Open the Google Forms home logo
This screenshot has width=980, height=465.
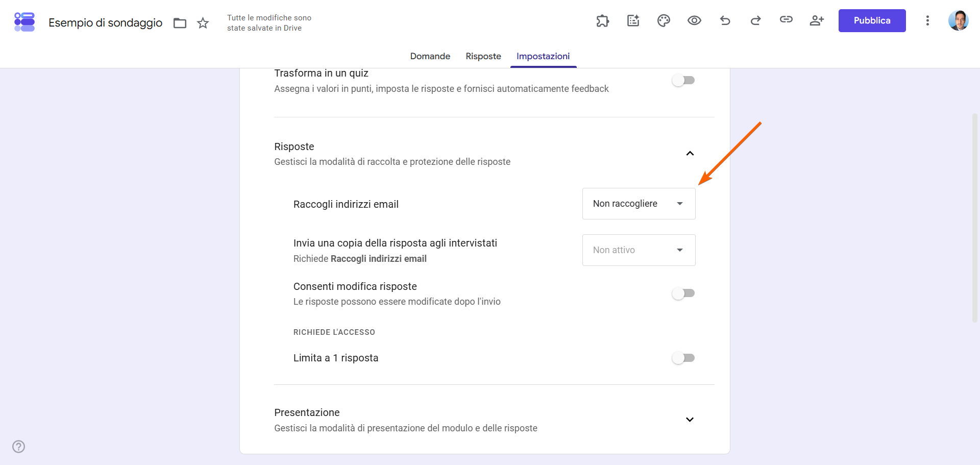(24, 22)
